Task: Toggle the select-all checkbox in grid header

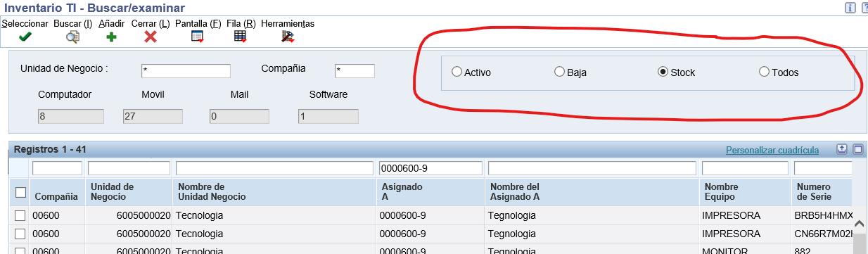Action: coord(20,192)
